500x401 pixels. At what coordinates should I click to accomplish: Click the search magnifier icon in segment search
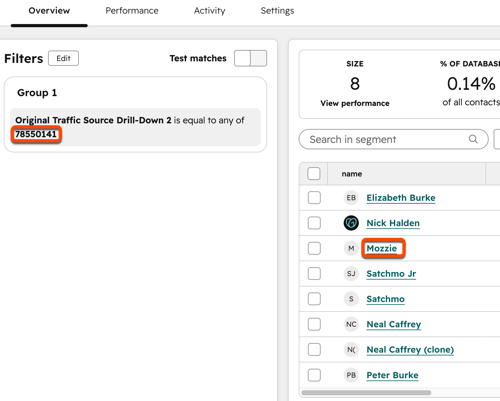click(x=473, y=139)
